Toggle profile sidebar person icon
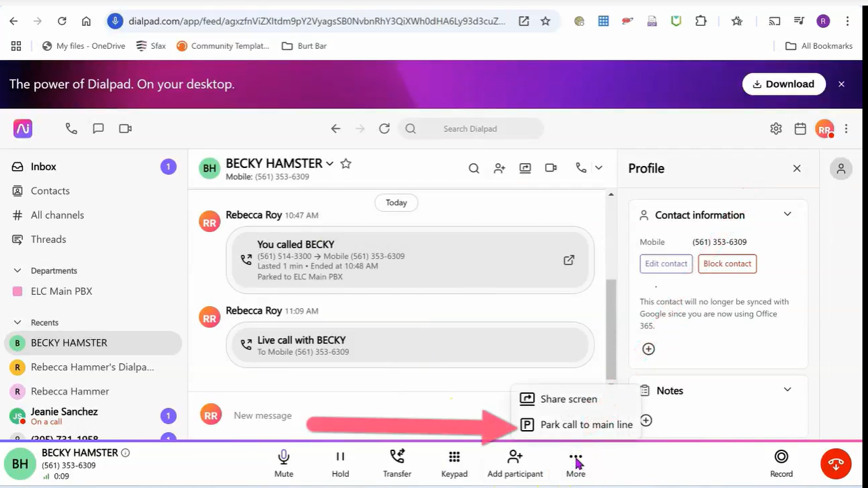This screenshot has width=868, height=488. pos(841,169)
